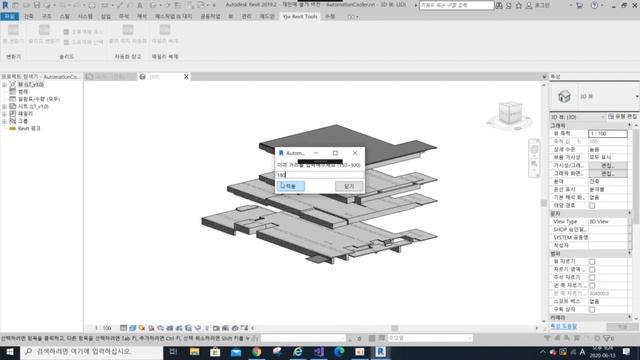This screenshot has height=360, width=640.
Task: Collapse the 범위 section in Properties
Action: (629, 253)
